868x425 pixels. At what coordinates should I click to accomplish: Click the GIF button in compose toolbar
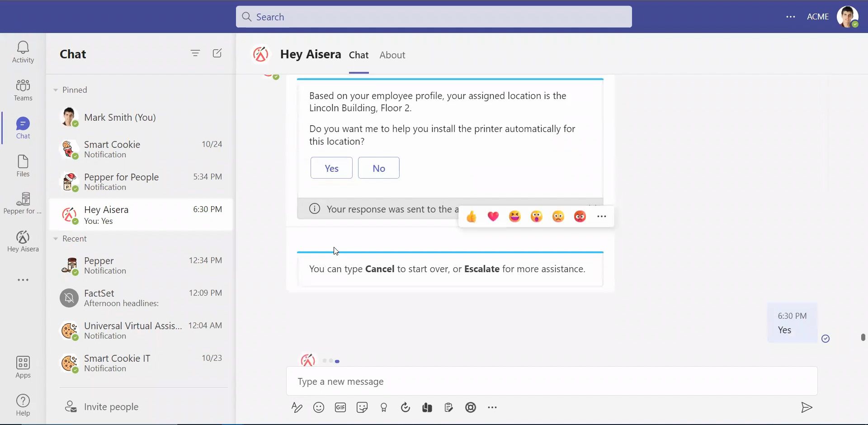pos(340,408)
